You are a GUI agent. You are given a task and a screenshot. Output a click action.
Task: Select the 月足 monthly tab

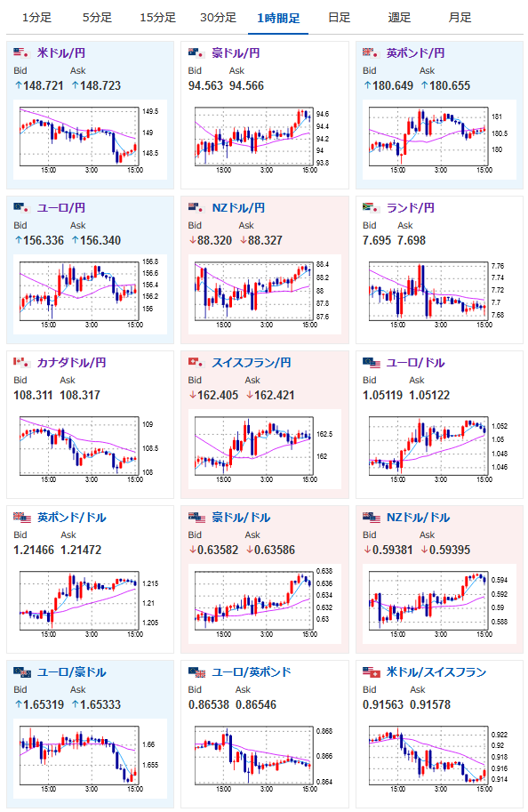click(x=460, y=18)
